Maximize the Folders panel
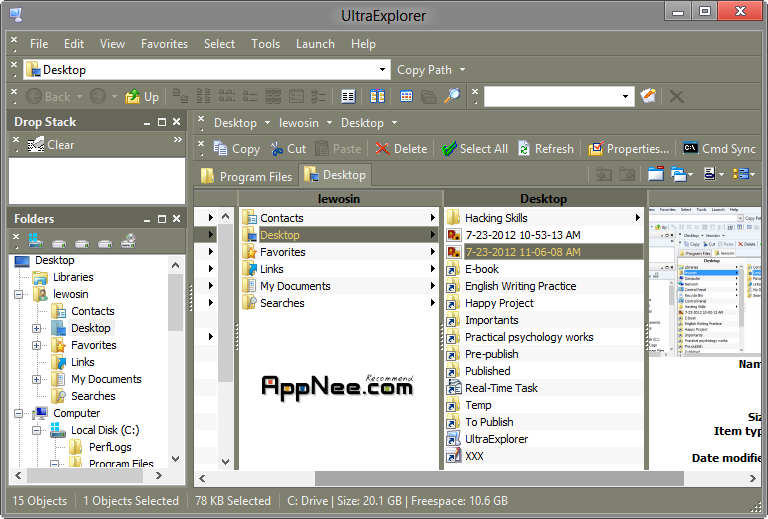 tap(162, 219)
